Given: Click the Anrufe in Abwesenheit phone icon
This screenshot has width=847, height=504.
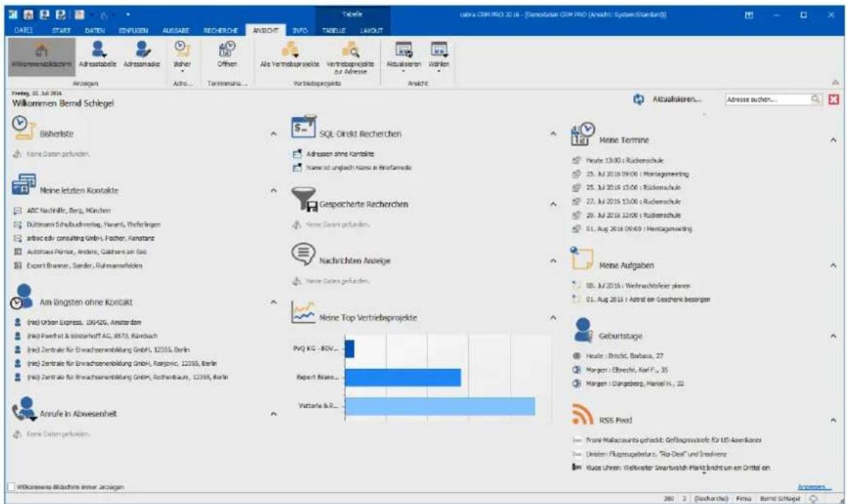Looking at the screenshot, I should coord(24,409).
